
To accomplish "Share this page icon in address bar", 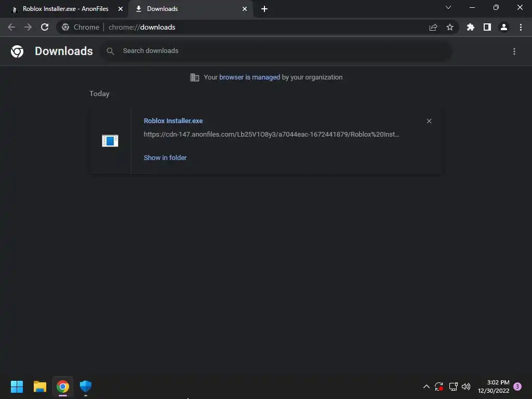I will click(433, 27).
